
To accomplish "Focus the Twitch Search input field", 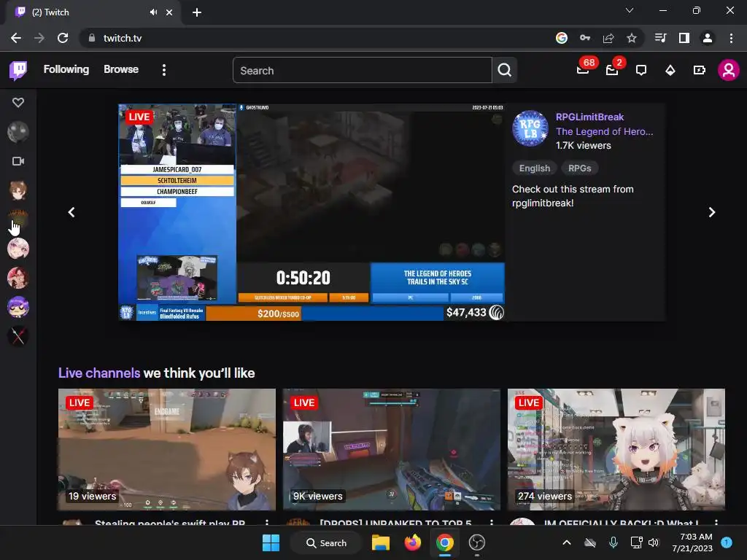I will (362, 71).
